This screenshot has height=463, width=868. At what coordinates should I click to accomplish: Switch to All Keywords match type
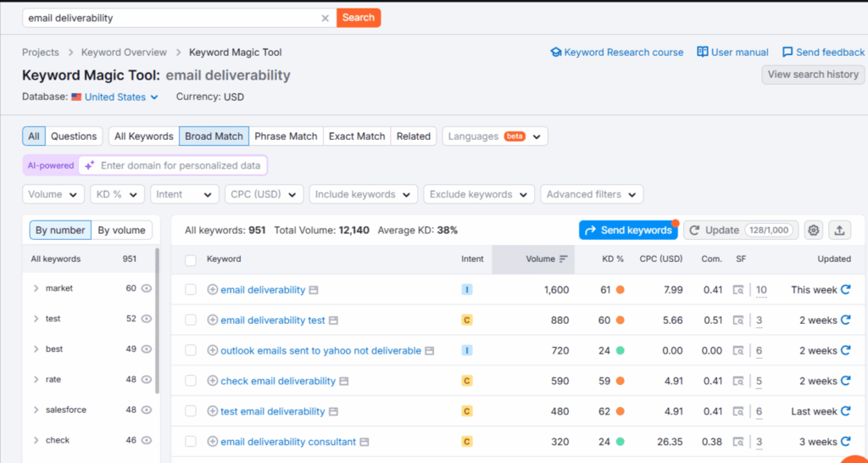144,137
